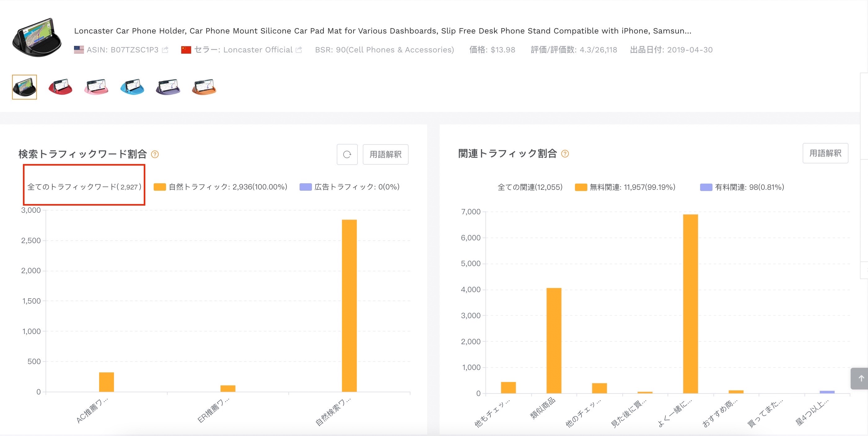Click the scroll-to-top arrow button
868x436 pixels.
coord(861,378)
